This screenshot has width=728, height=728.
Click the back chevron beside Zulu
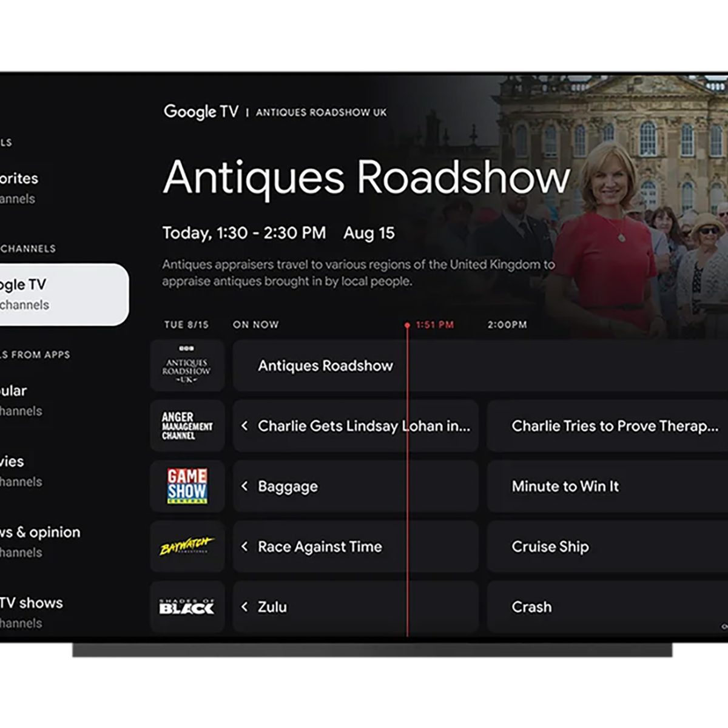[x=244, y=607]
